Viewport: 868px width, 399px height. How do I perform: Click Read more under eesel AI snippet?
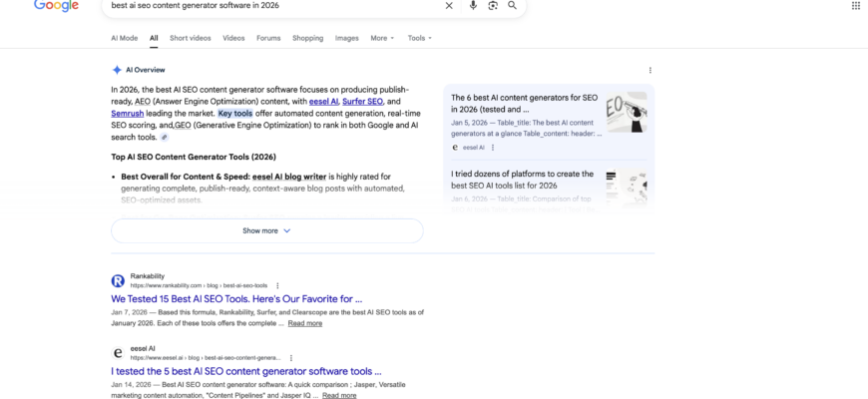click(x=339, y=395)
